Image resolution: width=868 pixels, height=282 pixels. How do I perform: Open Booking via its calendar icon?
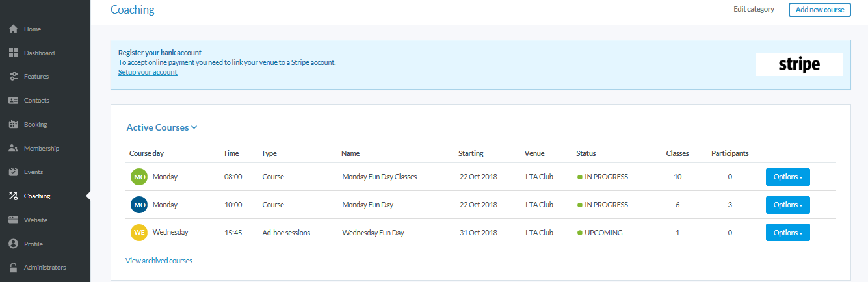click(13, 125)
